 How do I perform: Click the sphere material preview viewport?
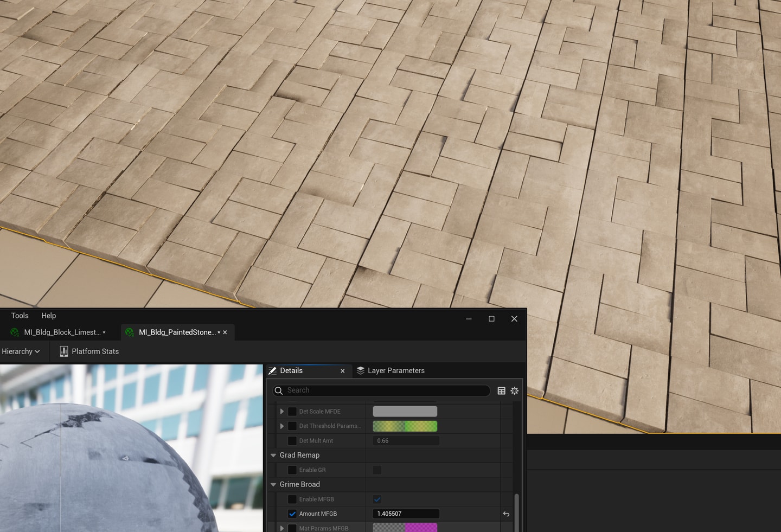click(131, 448)
